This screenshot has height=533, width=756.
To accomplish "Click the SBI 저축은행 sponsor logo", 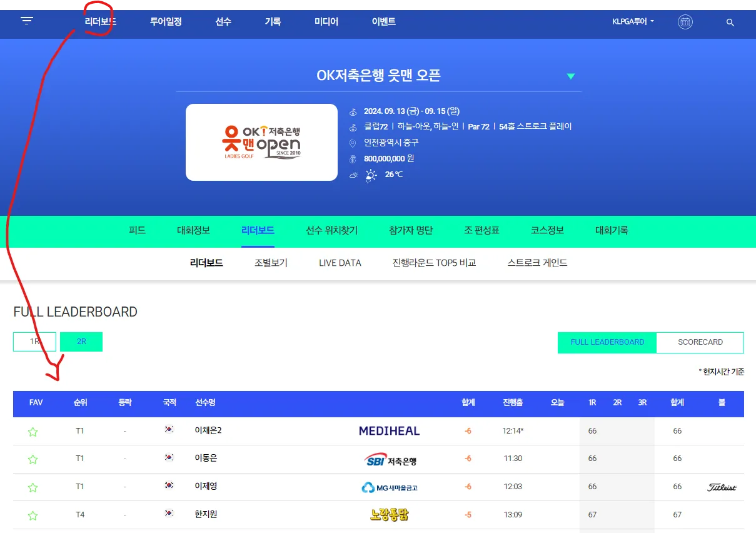I will point(389,459).
